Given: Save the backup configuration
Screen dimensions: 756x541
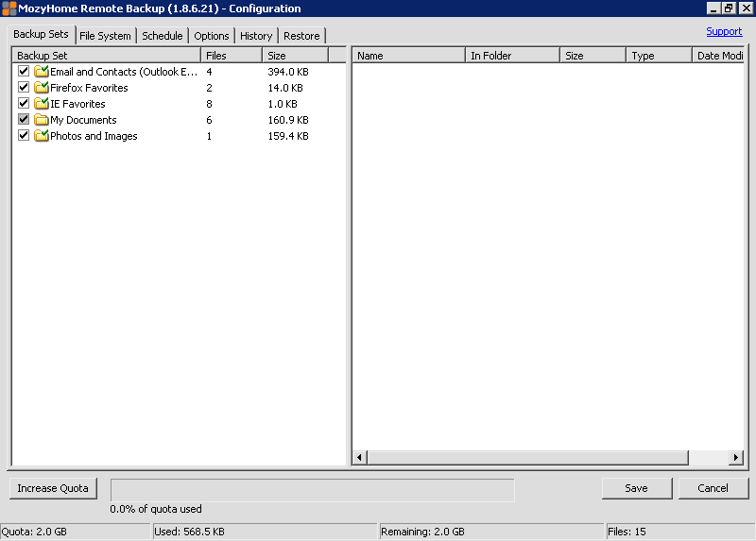Looking at the screenshot, I should 636,488.
